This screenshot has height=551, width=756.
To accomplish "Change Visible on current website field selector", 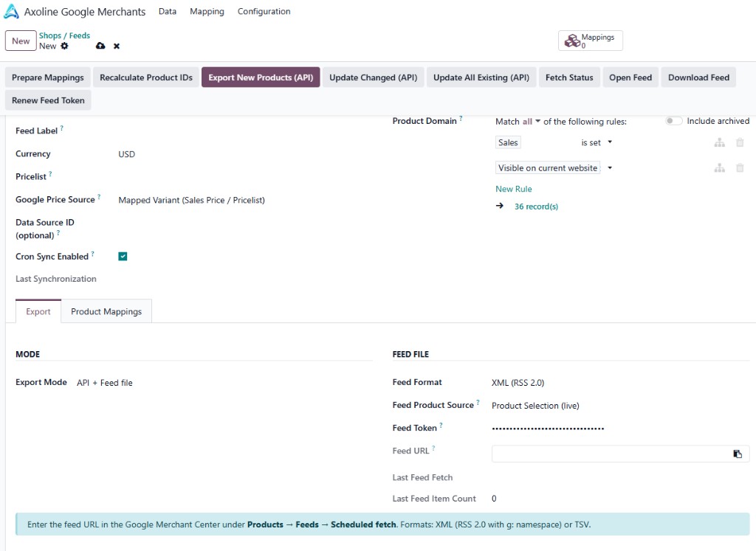I will tap(548, 168).
